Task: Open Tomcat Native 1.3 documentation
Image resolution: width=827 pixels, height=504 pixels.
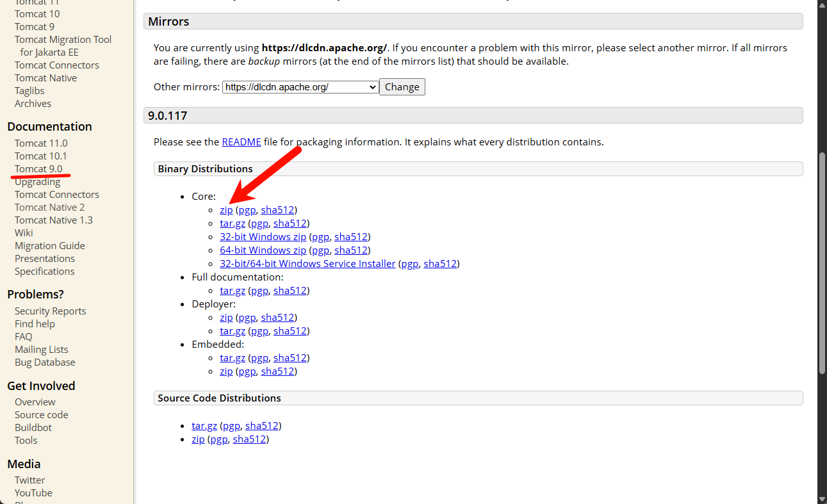Action: tap(54, 220)
